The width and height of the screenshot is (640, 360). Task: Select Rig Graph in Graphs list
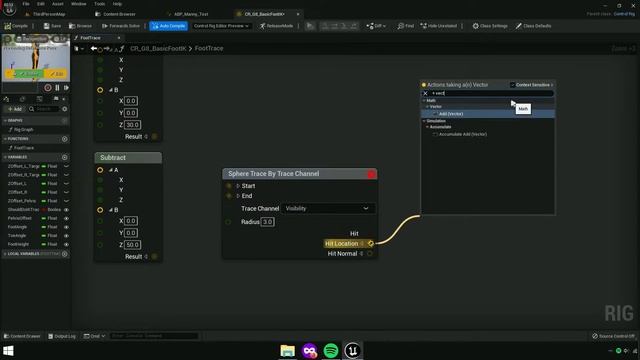point(23,129)
